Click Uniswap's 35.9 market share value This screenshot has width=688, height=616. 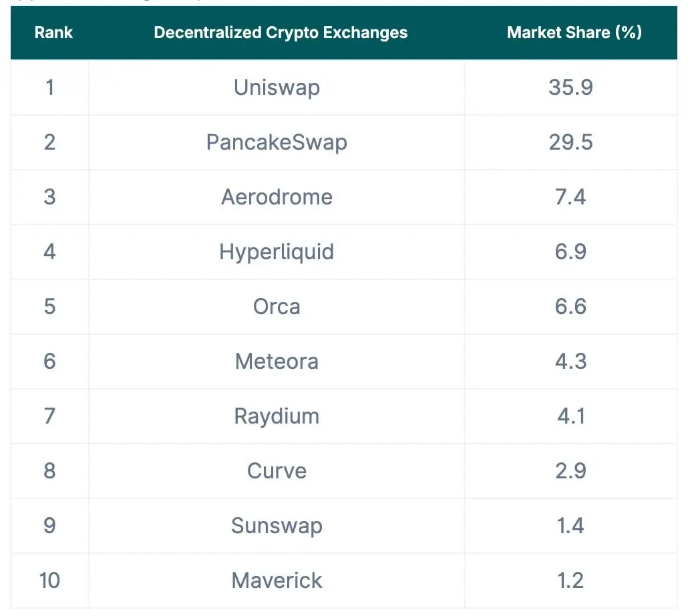click(x=571, y=88)
